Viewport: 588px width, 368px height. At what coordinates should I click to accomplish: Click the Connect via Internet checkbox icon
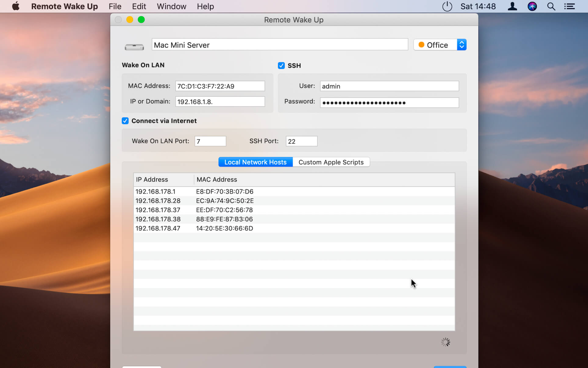click(125, 121)
